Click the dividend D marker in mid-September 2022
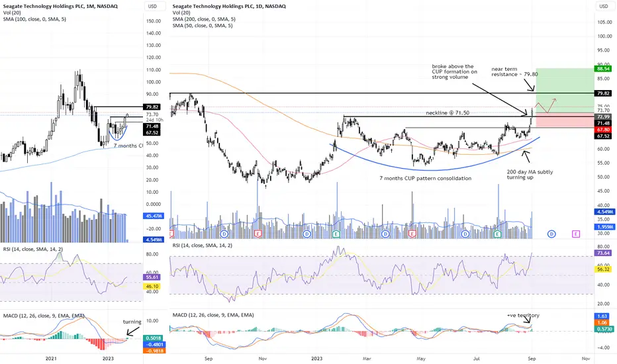The height and width of the screenshot is (364, 617). [224, 234]
